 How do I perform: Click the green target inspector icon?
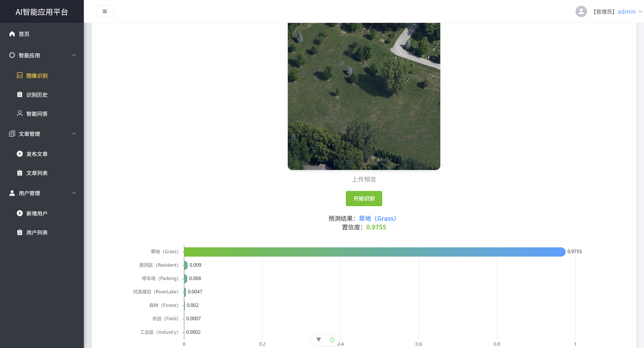pos(332,340)
